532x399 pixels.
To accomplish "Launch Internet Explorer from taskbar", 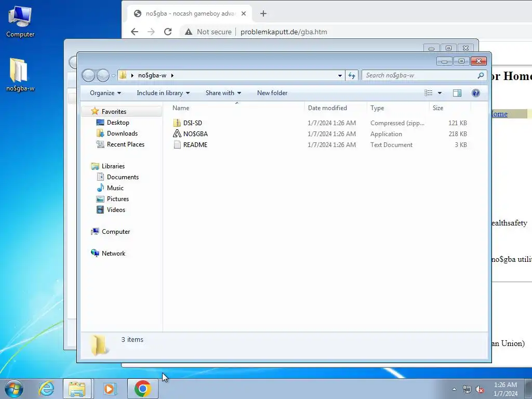I will pos(46,389).
